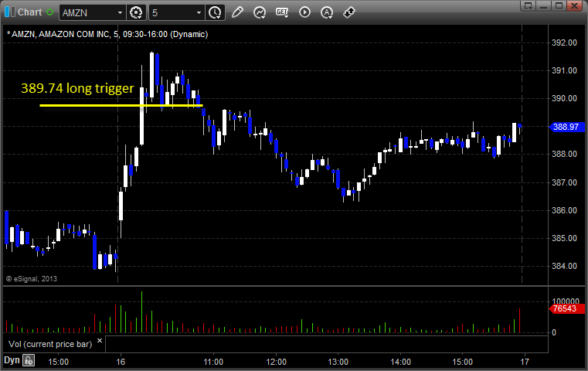The height and width of the screenshot is (371, 588).
Task: Open the GET tools menu
Action: point(282,13)
